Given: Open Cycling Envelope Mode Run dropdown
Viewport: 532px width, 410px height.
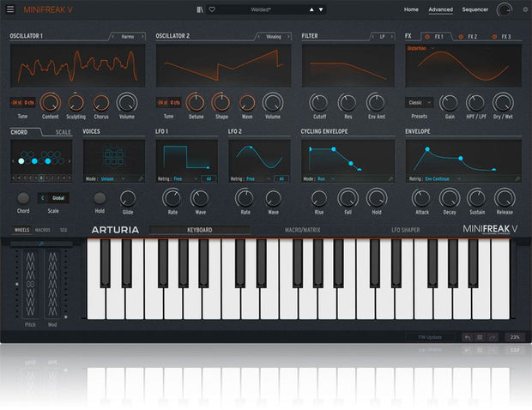Looking at the screenshot, I should coord(326,178).
